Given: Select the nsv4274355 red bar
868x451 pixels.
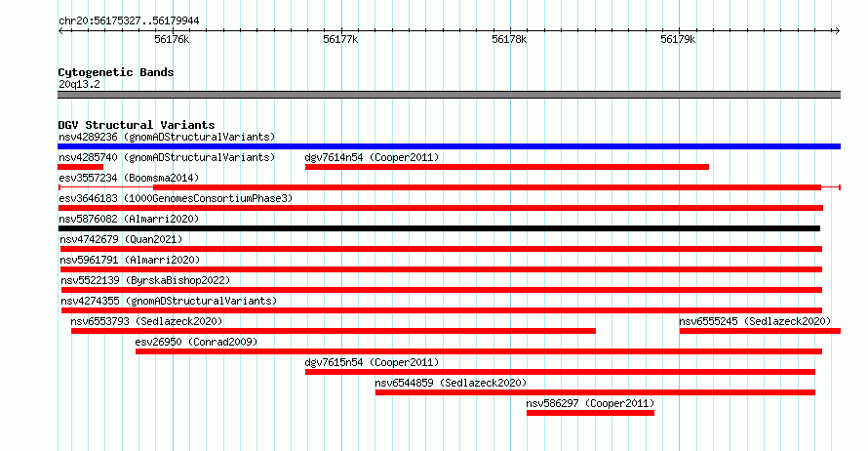Looking at the screenshot, I should coord(442,310).
